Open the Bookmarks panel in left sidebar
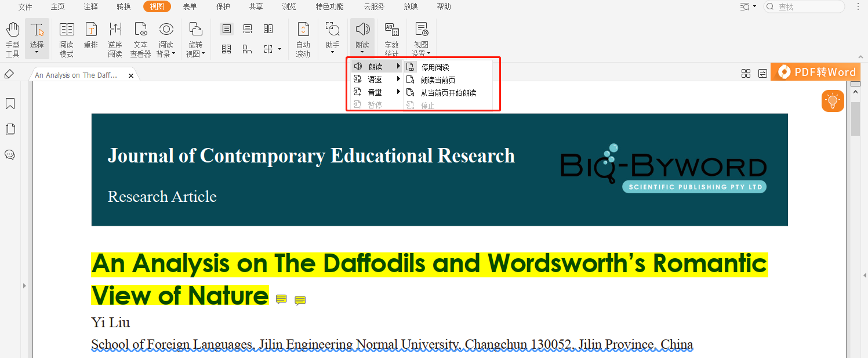 click(x=10, y=104)
